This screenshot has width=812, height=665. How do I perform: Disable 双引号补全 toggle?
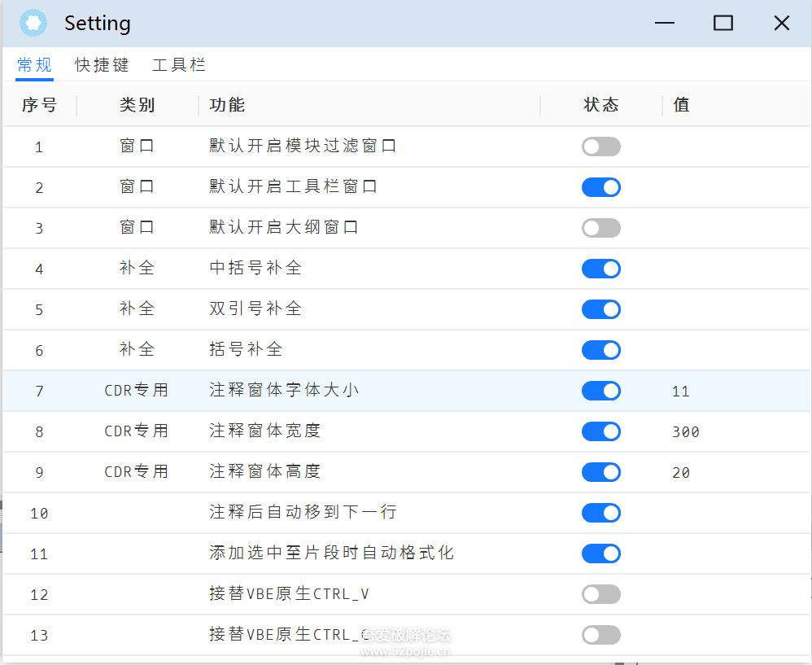point(600,309)
